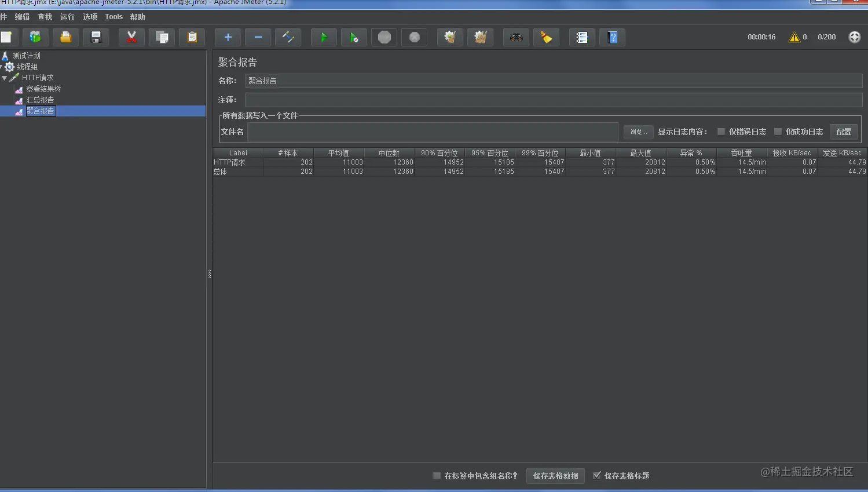The height and width of the screenshot is (492, 868).
Task: Clear current results with the broom icon
Action: click(x=450, y=37)
